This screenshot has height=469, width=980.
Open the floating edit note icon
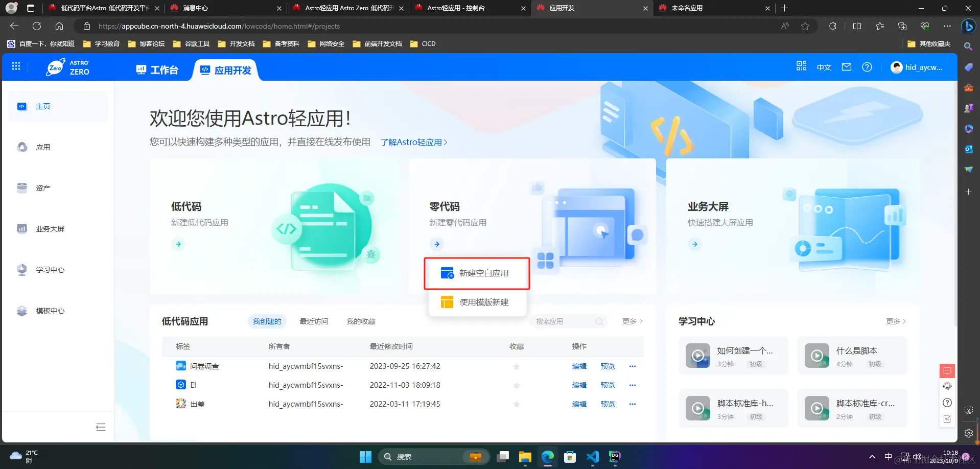947,419
